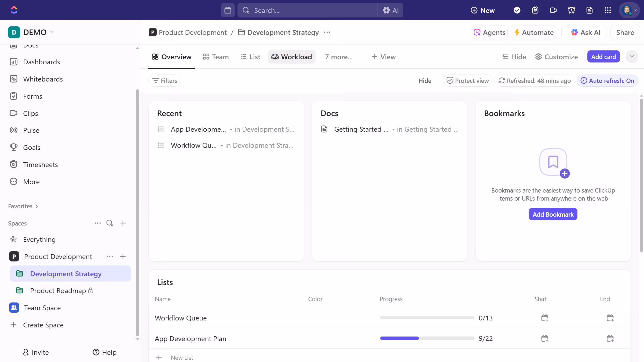The width and height of the screenshot is (644, 362).
Task: Click Create Space
Action: (x=37, y=325)
